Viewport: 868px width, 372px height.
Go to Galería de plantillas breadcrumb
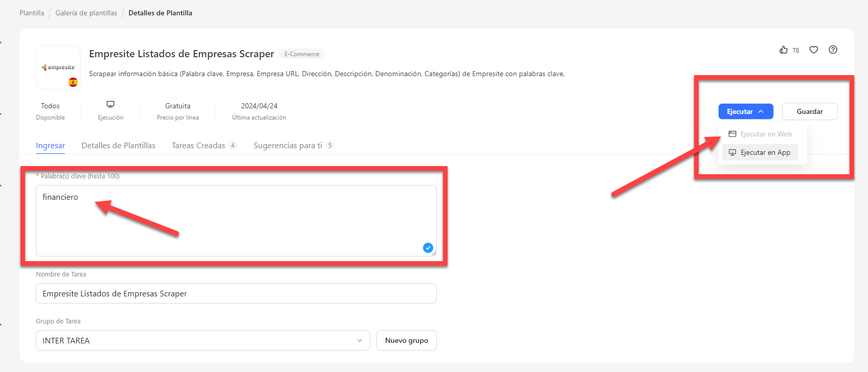tap(86, 13)
